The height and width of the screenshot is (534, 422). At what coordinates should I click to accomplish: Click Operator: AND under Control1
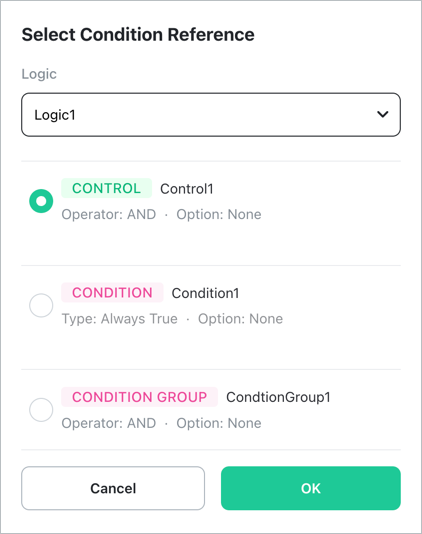pos(109,215)
